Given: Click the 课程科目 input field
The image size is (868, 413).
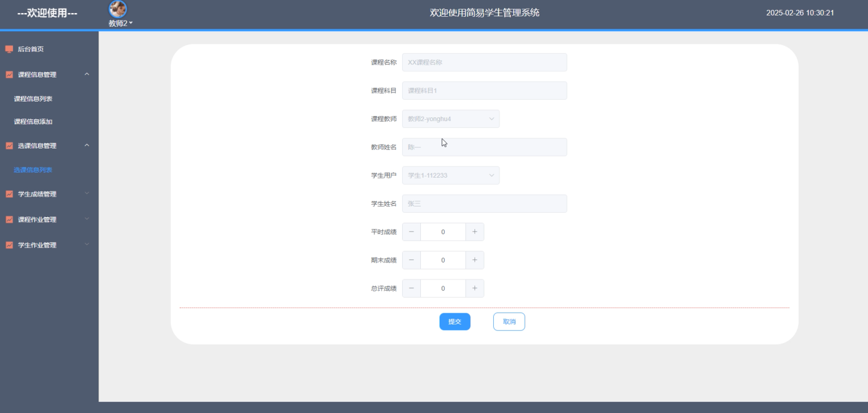Looking at the screenshot, I should coord(485,90).
